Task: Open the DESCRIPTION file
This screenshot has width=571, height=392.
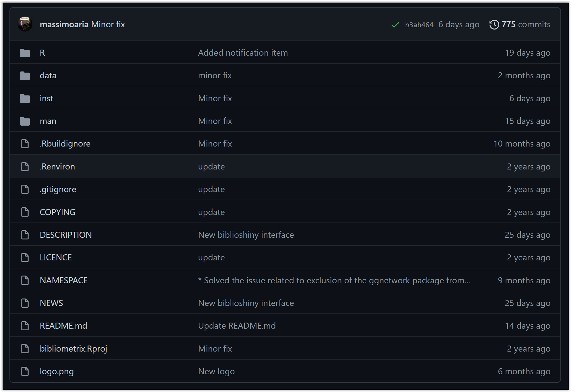Action: coord(66,235)
